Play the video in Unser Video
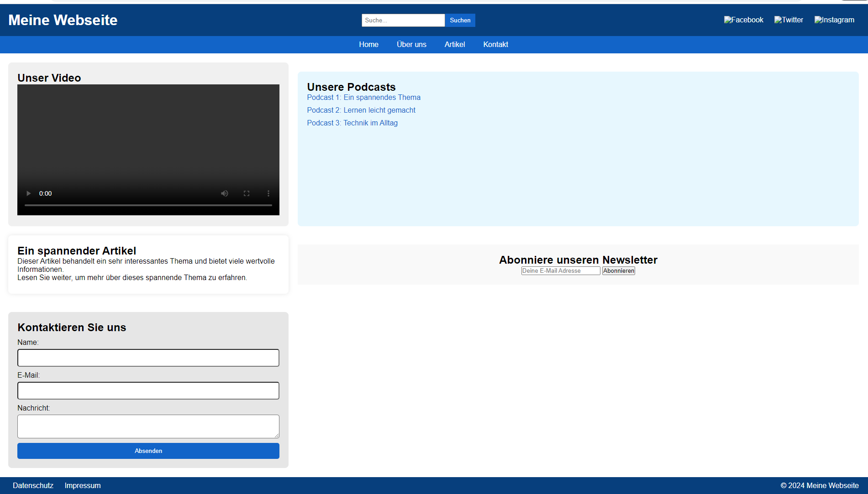The height and width of the screenshot is (494, 868). 28,193
